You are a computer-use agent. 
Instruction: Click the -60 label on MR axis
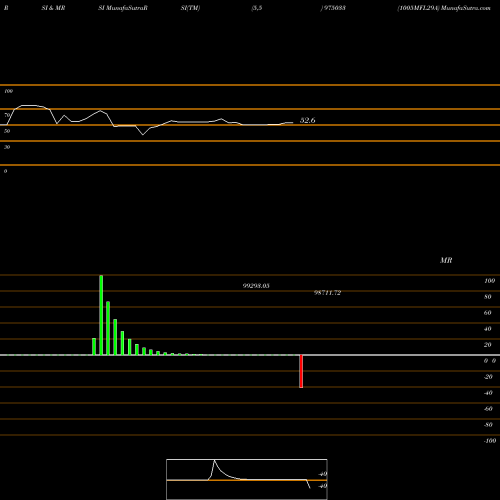tap(488, 409)
